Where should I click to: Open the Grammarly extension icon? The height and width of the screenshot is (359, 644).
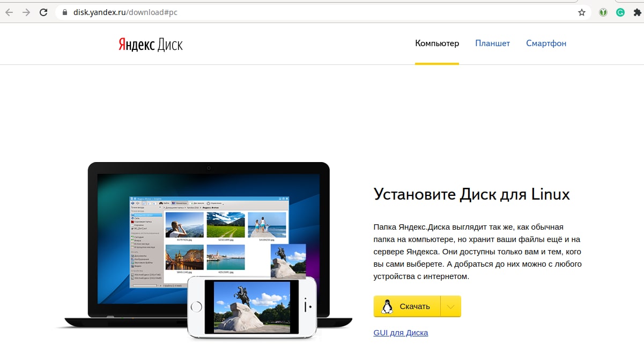pos(620,12)
